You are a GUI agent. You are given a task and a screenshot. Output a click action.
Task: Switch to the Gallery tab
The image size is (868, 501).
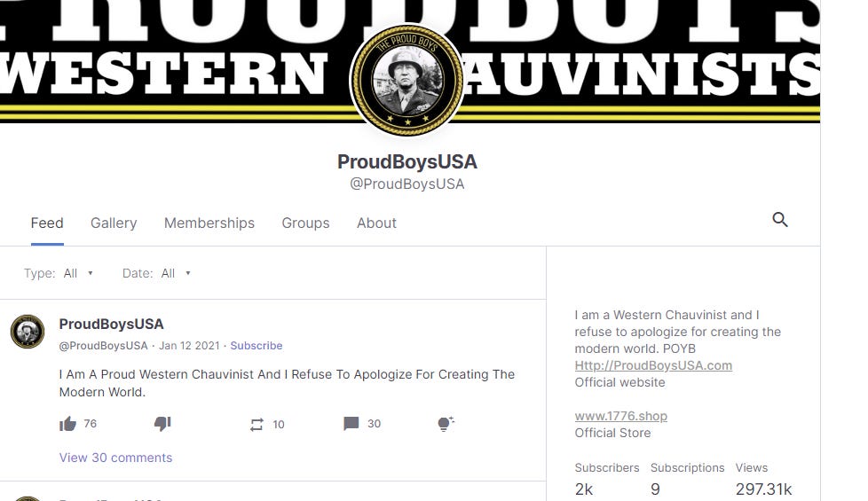coord(114,223)
